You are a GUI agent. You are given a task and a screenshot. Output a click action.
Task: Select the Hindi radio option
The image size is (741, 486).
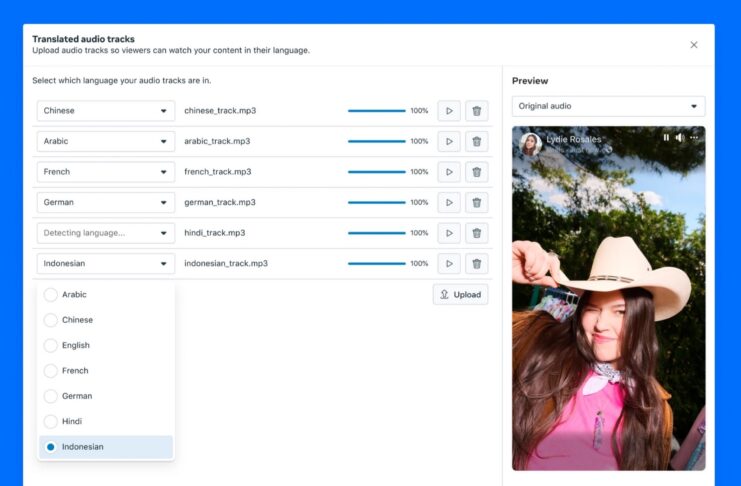point(51,421)
